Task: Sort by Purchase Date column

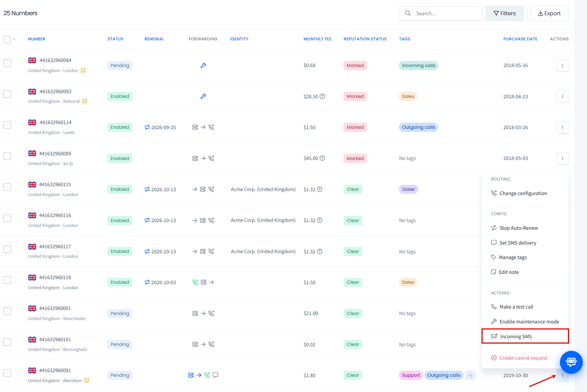Action: [x=520, y=39]
